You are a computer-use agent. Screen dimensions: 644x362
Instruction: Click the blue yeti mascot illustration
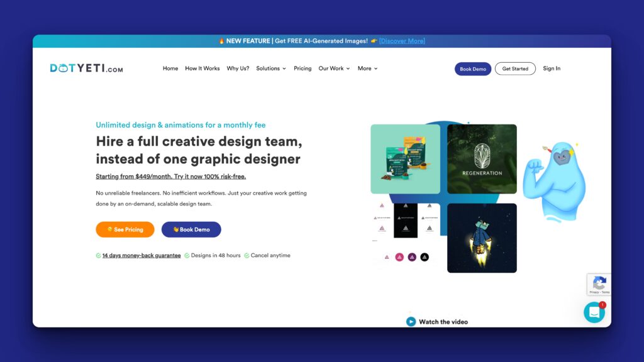[x=554, y=182]
